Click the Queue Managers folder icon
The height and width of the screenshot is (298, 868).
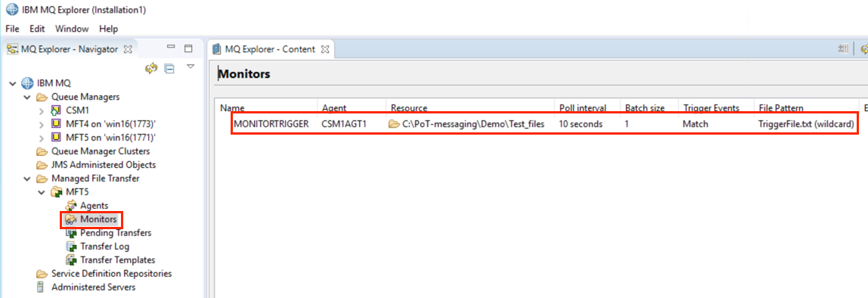point(42,97)
